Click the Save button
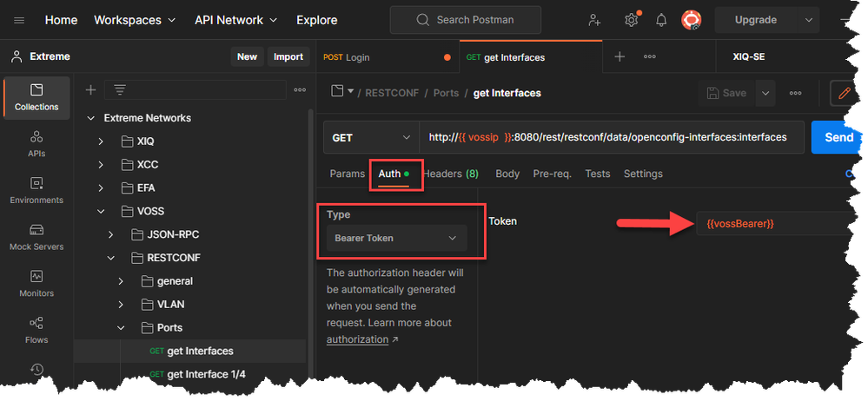The image size is (868, 401). point(727,93)
